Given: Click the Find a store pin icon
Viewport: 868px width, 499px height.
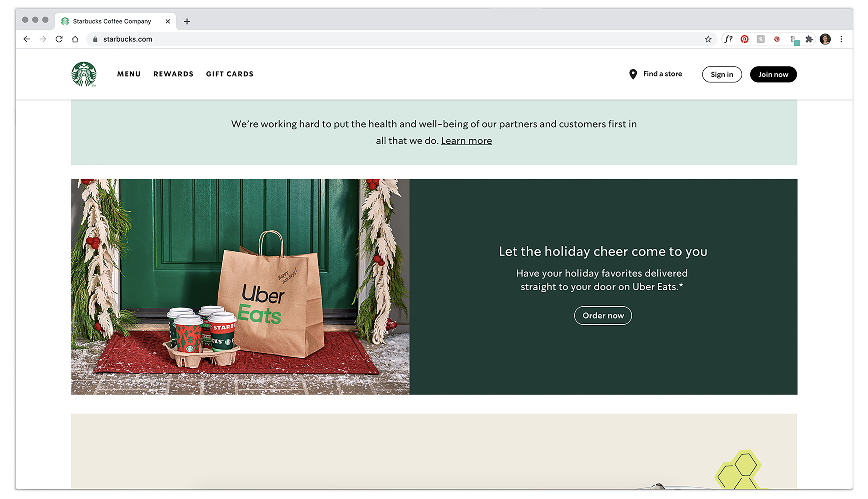Looking at the screenshot, I should coord(633,74).
